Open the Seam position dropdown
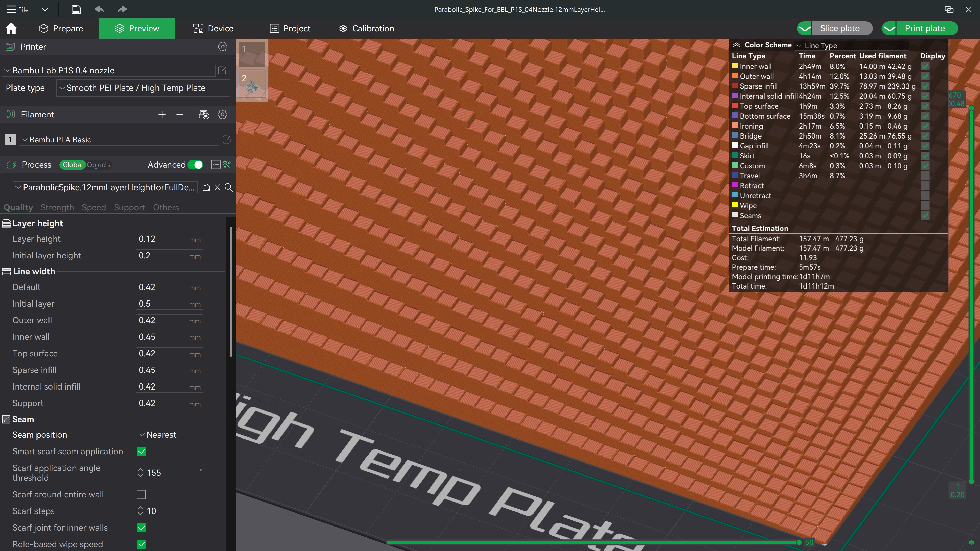 coord(170,435)
